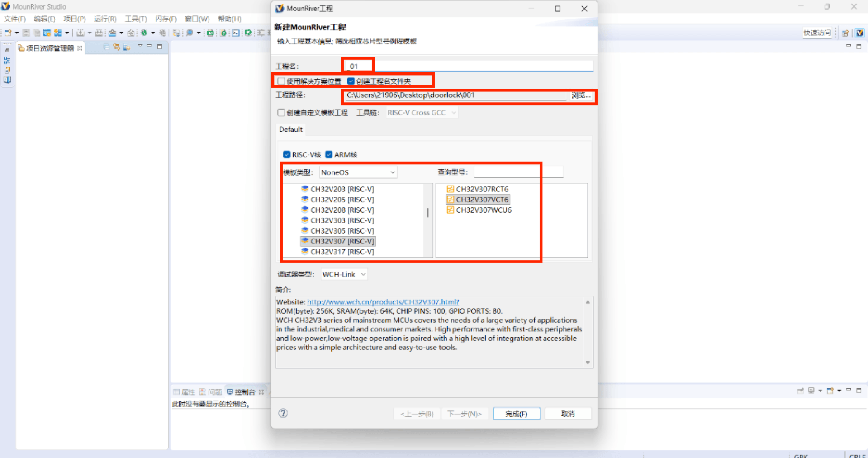Click the help question mark icon
The width and height of the screenshot is (868, 458).
point(283,413)
